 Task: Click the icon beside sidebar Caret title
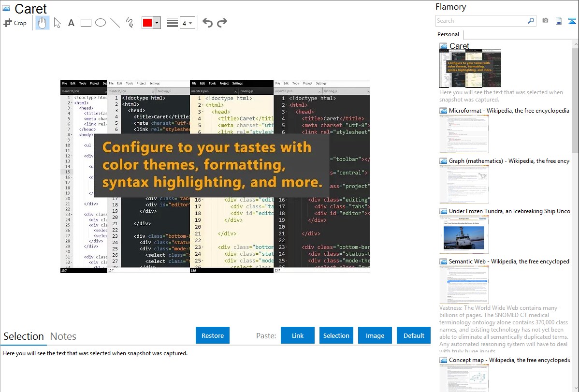coord(443,46)
